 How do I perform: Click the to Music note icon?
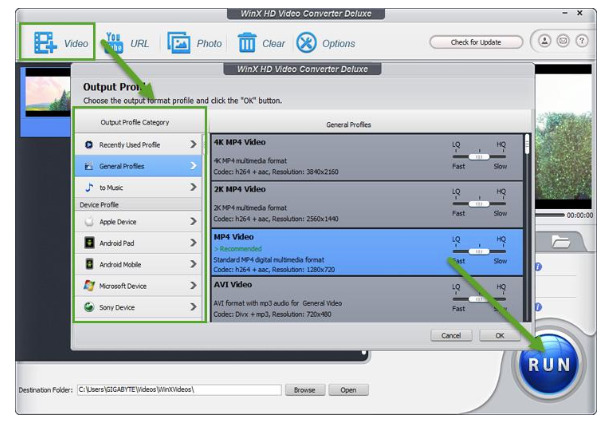click(89, 188)
